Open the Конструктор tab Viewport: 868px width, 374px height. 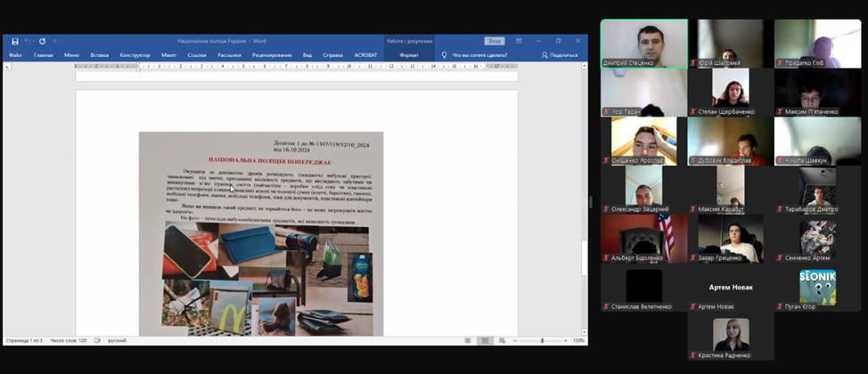(x=135, y=55)
